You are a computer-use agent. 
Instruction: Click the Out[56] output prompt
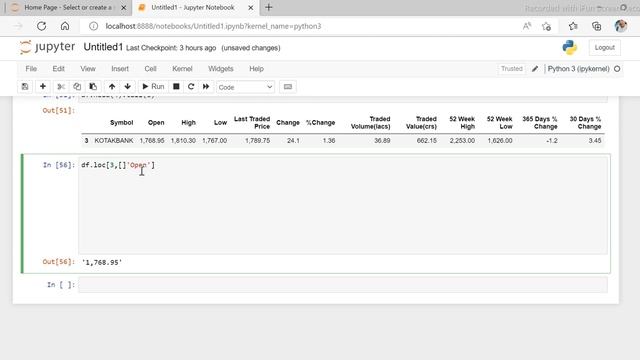click(x=59, y=262)
